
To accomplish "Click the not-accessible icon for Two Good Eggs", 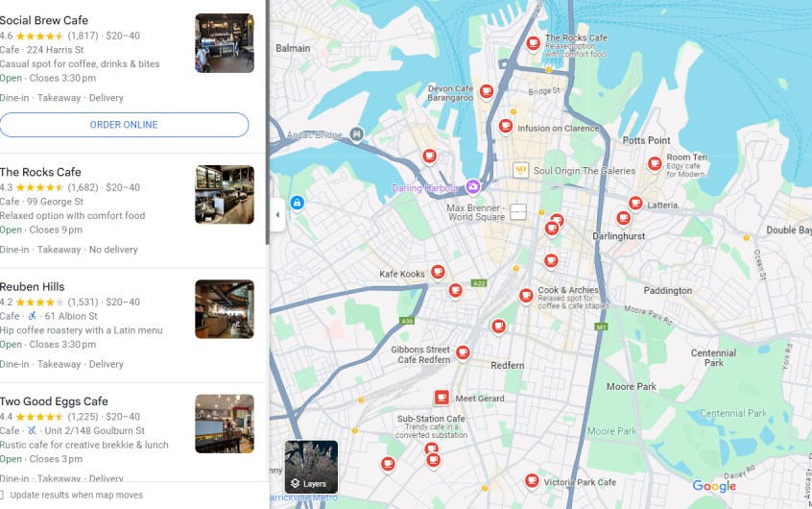I will [x=32, y=430].
